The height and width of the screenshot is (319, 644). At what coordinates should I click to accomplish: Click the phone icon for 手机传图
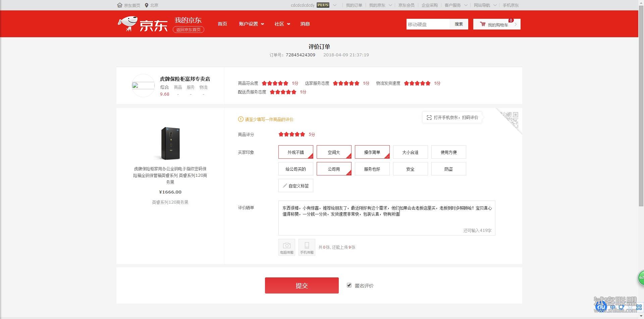tap(307, 246)
